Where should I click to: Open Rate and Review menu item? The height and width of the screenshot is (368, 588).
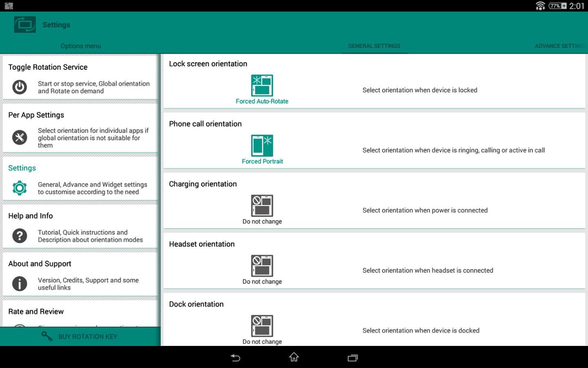coord(80,314)
